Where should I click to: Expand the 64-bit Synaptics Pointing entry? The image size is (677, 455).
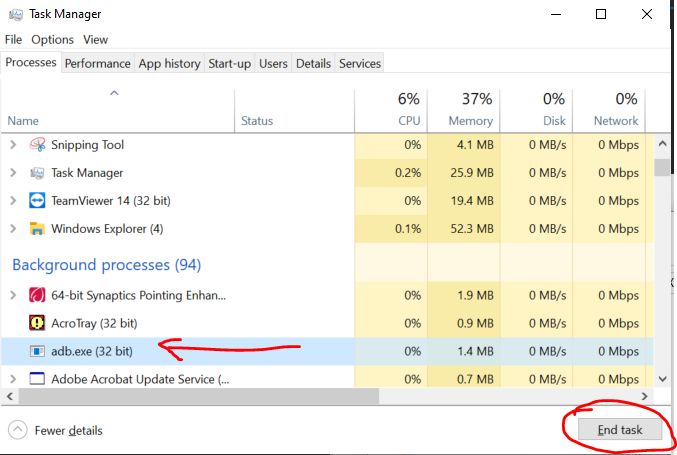tap(13, 295)
